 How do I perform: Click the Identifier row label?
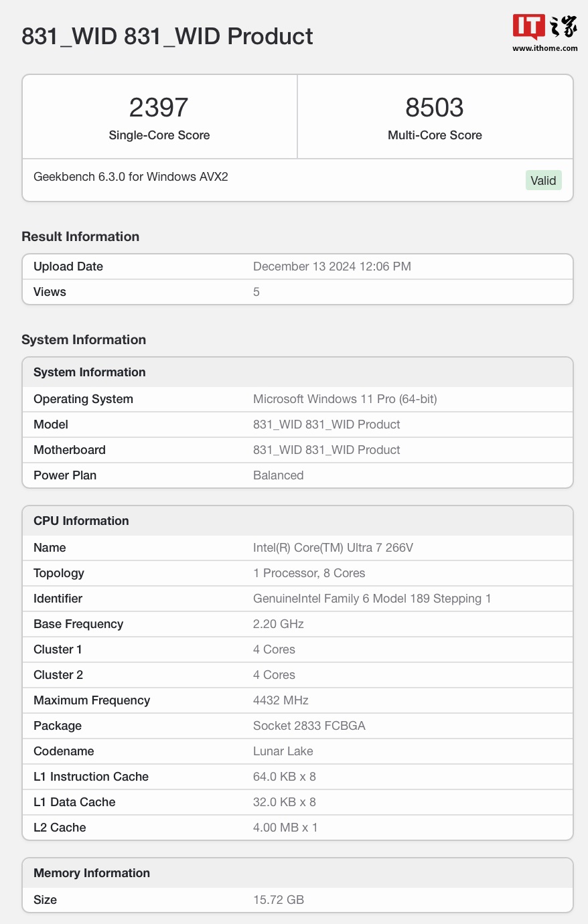58,599
